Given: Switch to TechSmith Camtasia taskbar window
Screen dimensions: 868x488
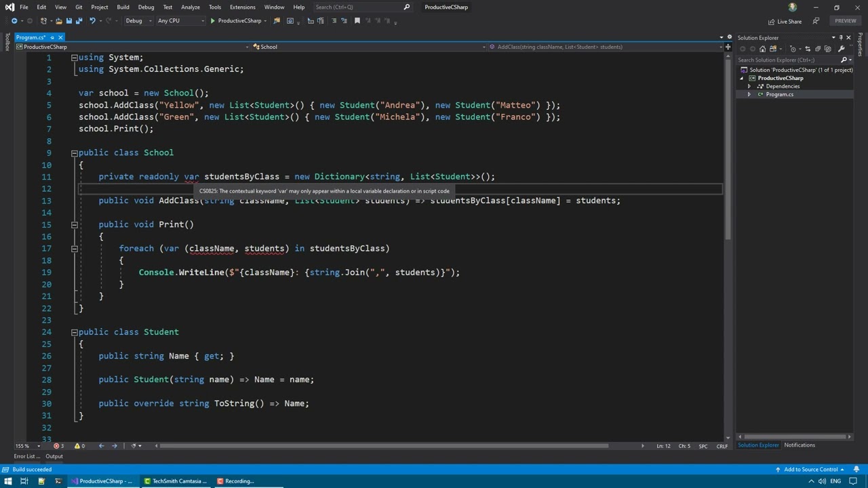Looking at the screenshot, I should pos(176,481).
